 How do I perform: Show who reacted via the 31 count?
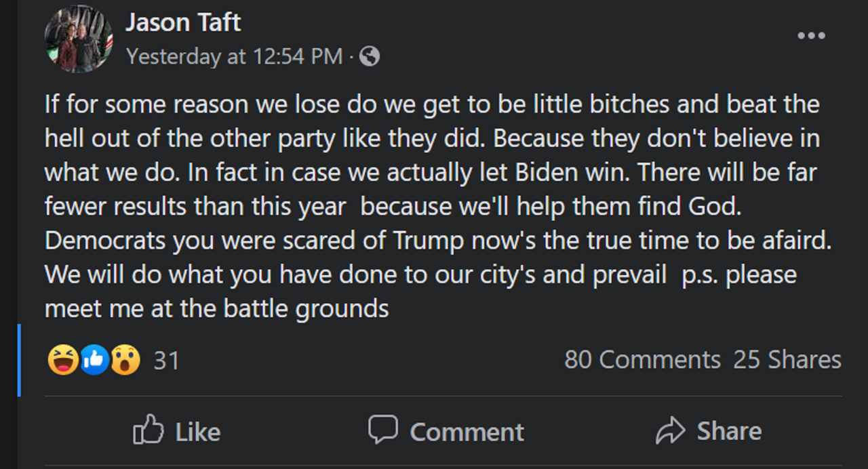click(x=166, y=361)
